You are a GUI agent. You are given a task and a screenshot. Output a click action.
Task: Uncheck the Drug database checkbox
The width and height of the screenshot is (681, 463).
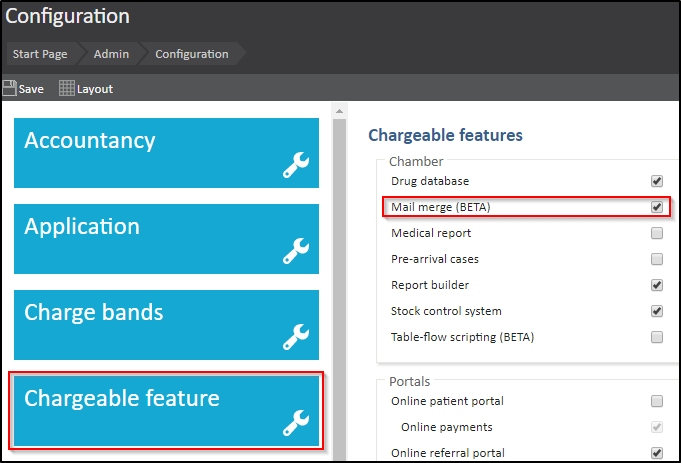coord(657,181)
